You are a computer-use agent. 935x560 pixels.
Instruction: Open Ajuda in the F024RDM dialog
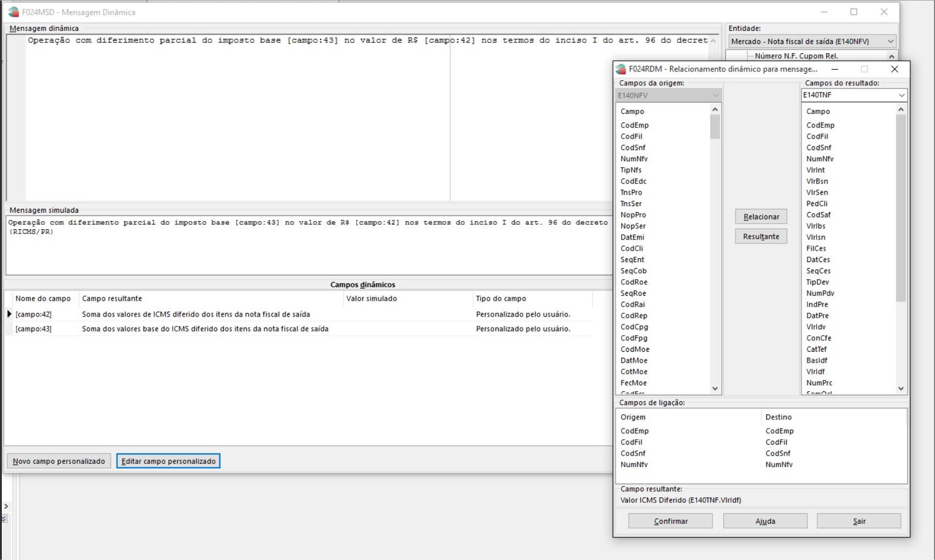(x=765, y=521)
